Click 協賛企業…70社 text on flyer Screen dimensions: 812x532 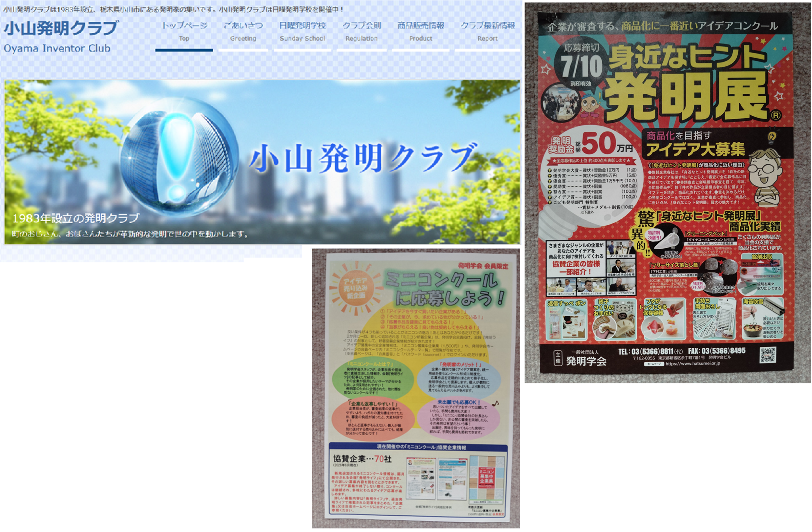[362, 459]
